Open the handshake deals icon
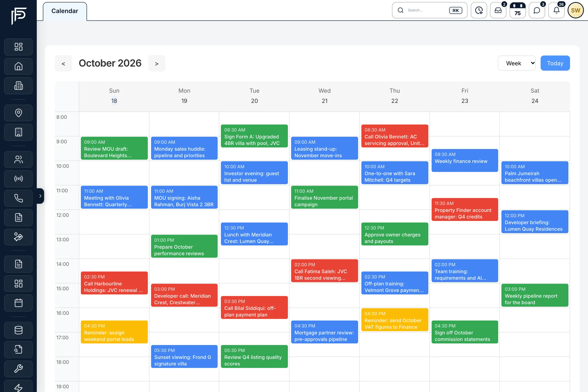 click(18, 237)
